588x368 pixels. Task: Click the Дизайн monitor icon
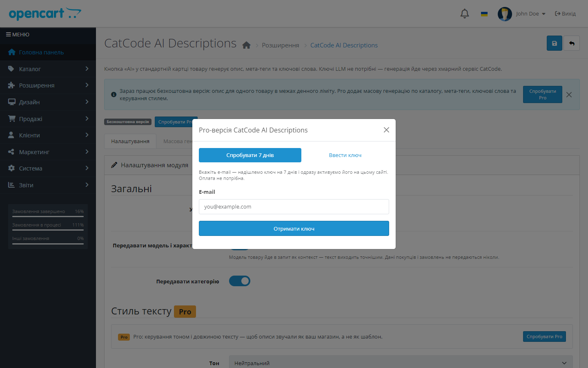11,102
